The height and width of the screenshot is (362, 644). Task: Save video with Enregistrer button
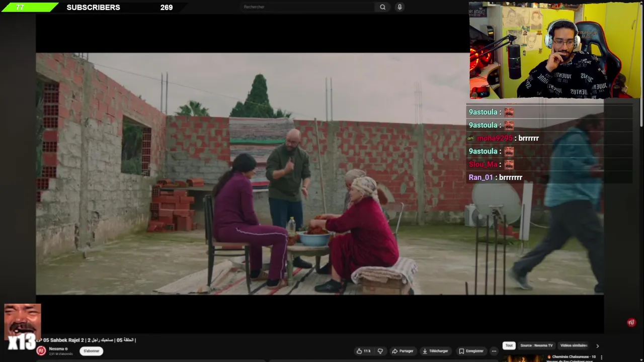471,351
